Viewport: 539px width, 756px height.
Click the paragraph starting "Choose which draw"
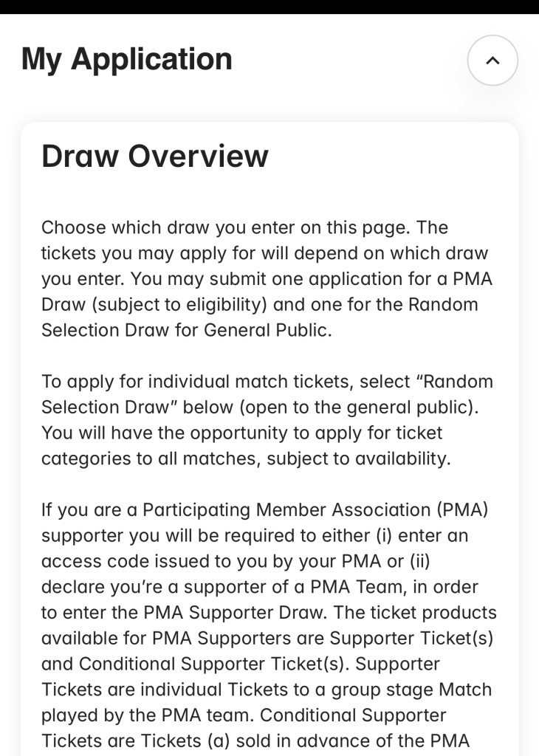tap(244, 227)
